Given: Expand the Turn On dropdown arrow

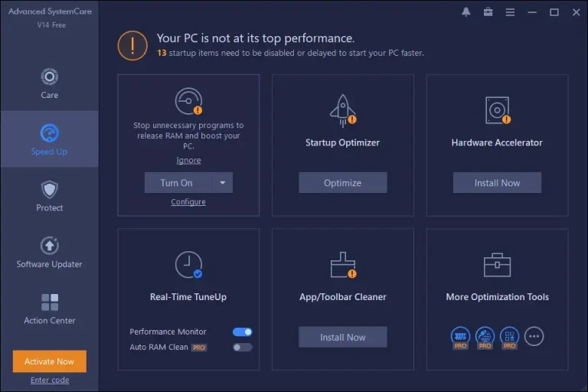Looking at the screenshot, I should click(223, 183).
